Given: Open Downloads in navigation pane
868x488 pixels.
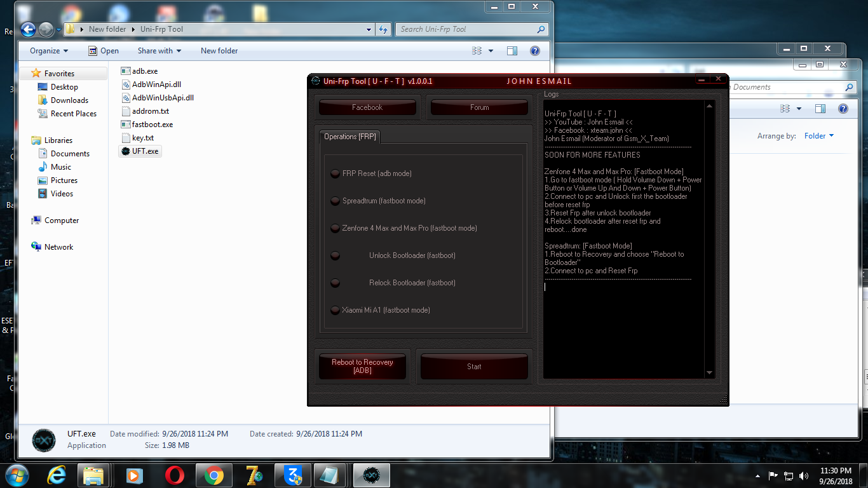Looking at the screenshot, I should 69,100.
